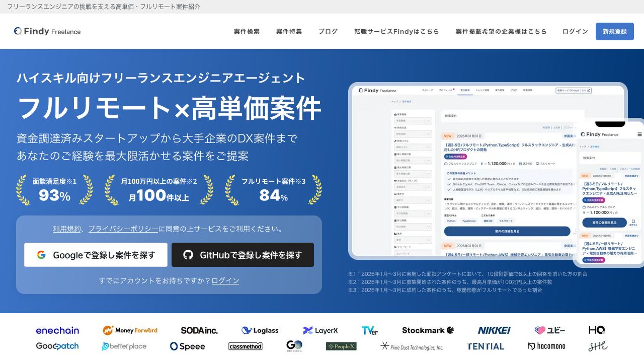Image resolution: width=644 pixels, height=360 pixels.
Task: Click the ※3 フルリモート footnote text
Action: 445,290
